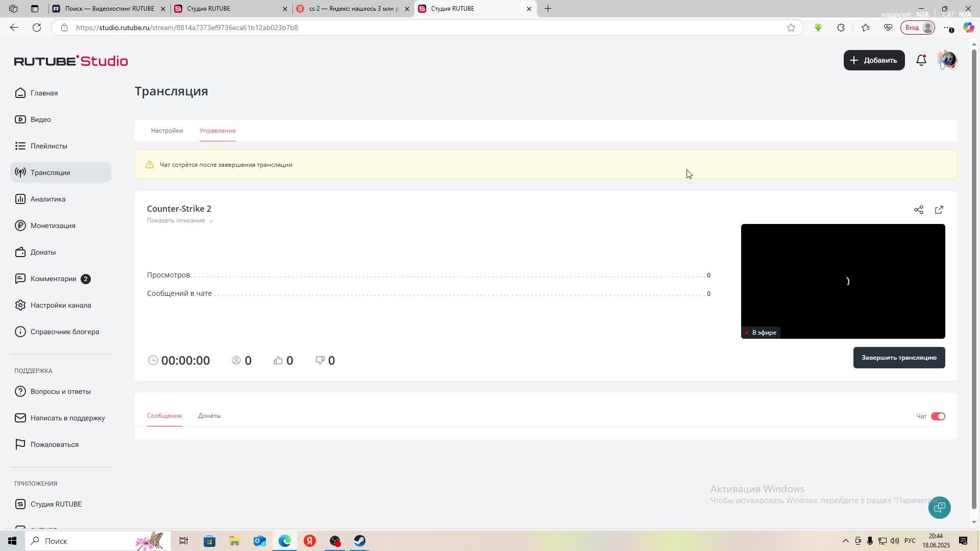Click the address bar URL

click(x=187, y=28)
